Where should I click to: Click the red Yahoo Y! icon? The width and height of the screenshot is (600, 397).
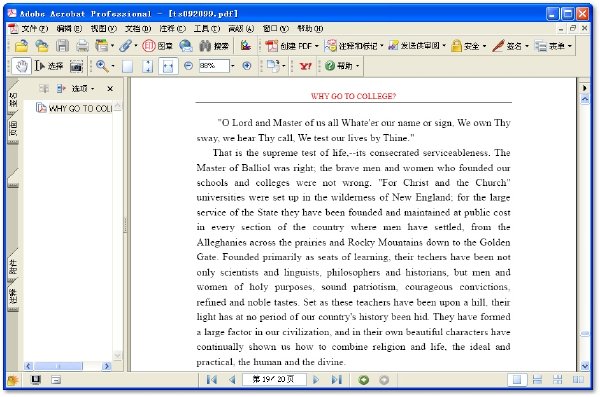click(305, 66)
